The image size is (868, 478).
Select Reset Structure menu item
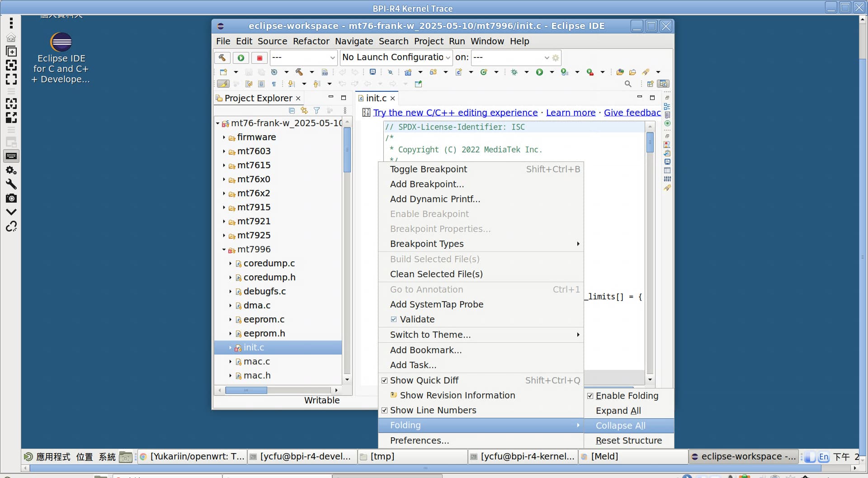click(x=629, y=440)
